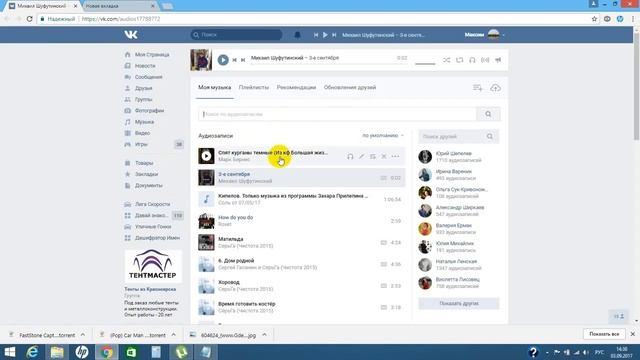This screenshot has width=640, height=360.
Task: Open the Windows Start button
Action: click(x=9, y=352)
